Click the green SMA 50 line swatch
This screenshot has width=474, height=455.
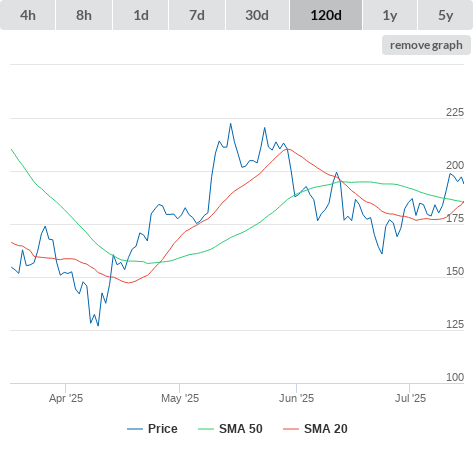point(206,429)
